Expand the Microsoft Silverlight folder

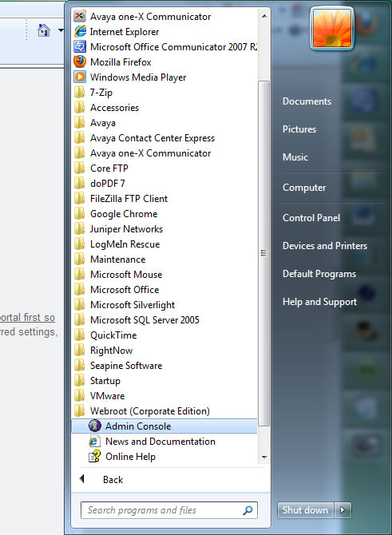coord(133,305)
